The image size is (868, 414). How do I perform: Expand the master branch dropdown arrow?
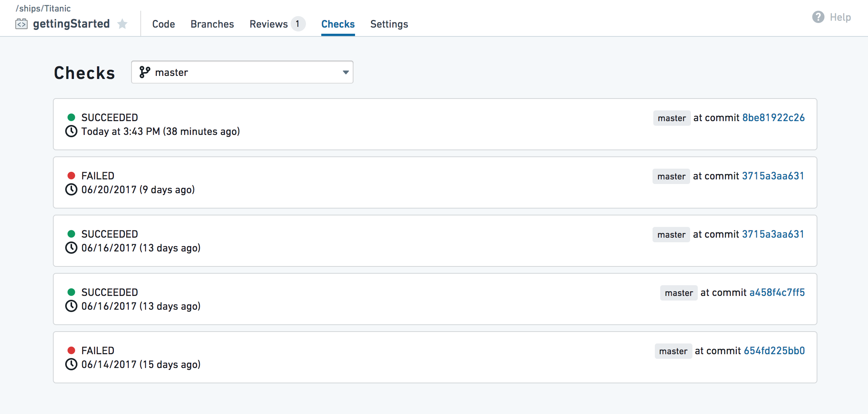point(346,72)
